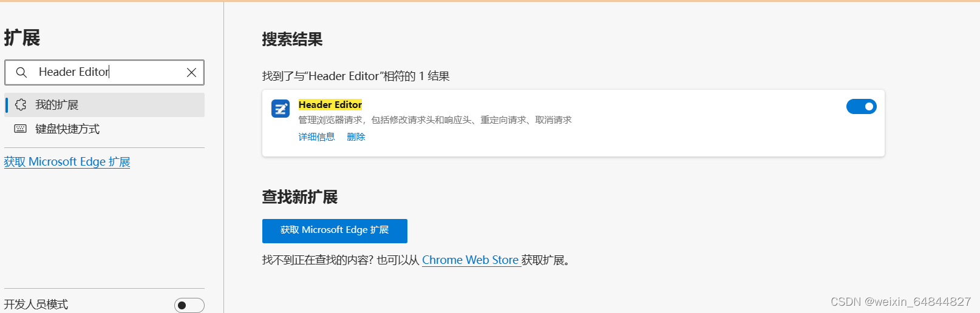The image size is (980, 313).
Task: Click the puzzle-piece icon beside 我的扩展
Action: click(21, 105)
